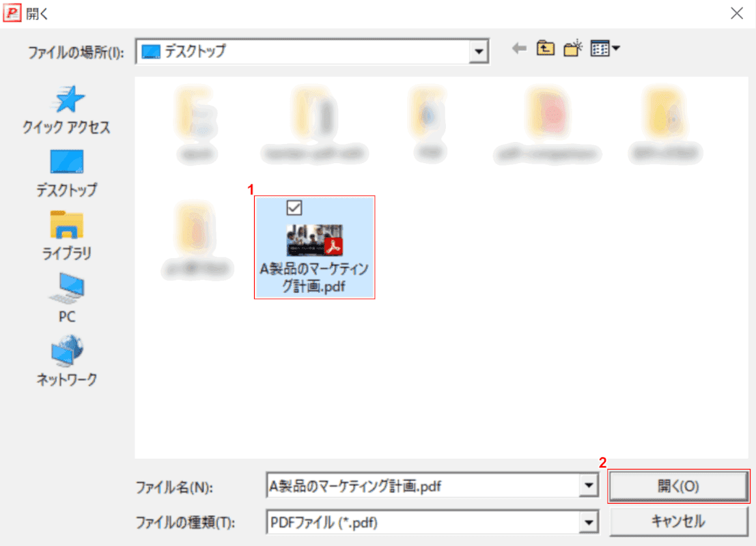Open the view menu icon

pos(604,48)
